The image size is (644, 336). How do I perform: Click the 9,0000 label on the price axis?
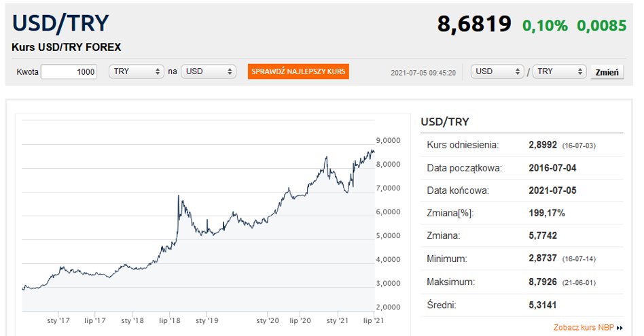point(389,140)
